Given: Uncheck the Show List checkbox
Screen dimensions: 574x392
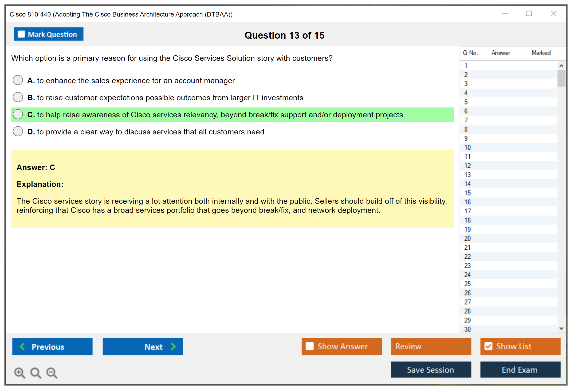Looking at the screenshot, I should [488, 346].
